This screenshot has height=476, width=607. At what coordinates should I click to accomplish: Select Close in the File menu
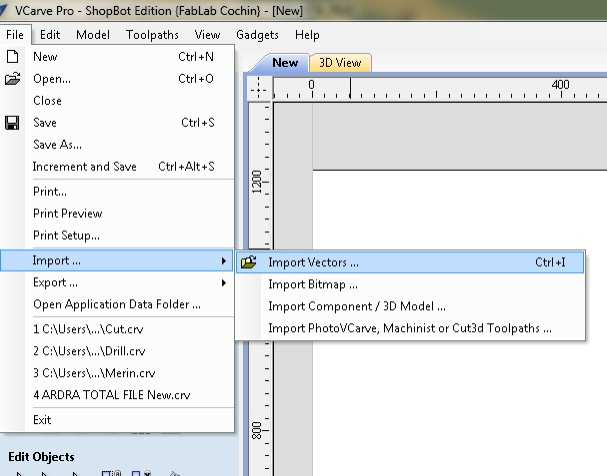click(117, 101)
